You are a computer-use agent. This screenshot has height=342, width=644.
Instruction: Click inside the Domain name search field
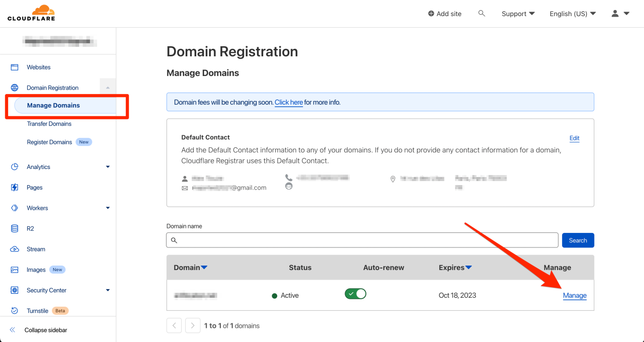362,240
